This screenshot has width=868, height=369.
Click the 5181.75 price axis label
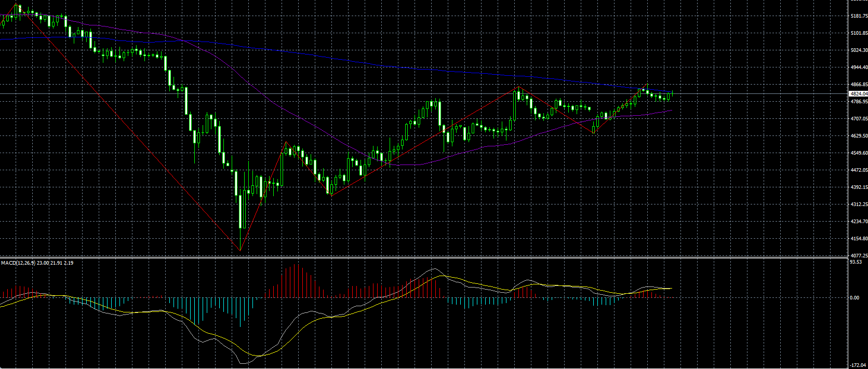point(859,16)
